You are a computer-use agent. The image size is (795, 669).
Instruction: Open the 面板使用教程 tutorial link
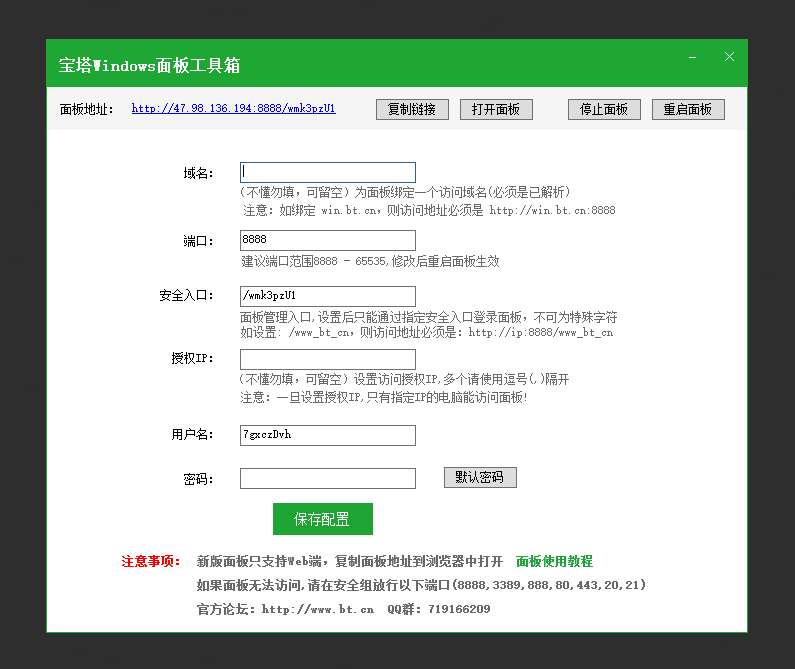554,561
